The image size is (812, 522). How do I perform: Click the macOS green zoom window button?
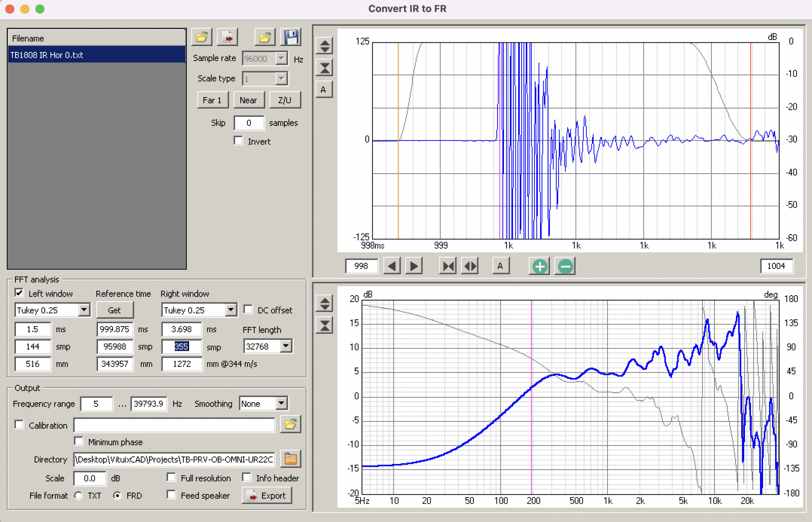click(x=40, y=9)
